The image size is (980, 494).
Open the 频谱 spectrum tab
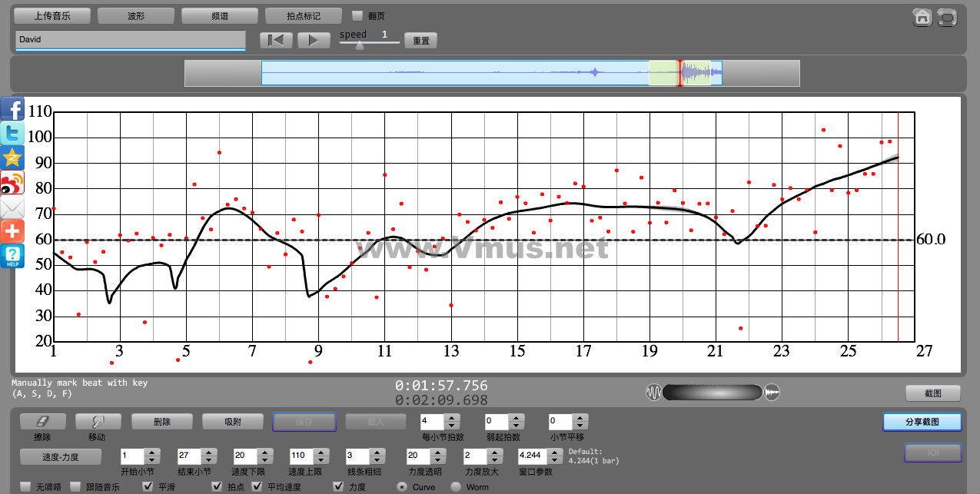pos(220,15)
